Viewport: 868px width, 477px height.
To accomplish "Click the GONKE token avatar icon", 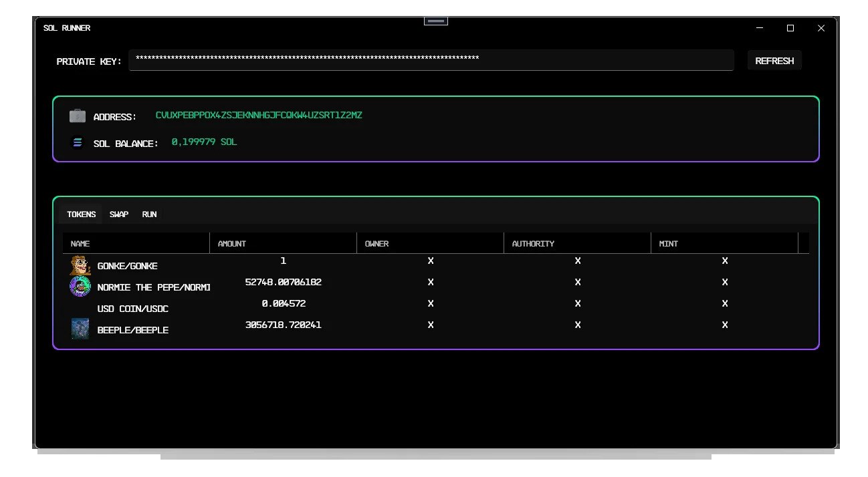I will point(80,265).
